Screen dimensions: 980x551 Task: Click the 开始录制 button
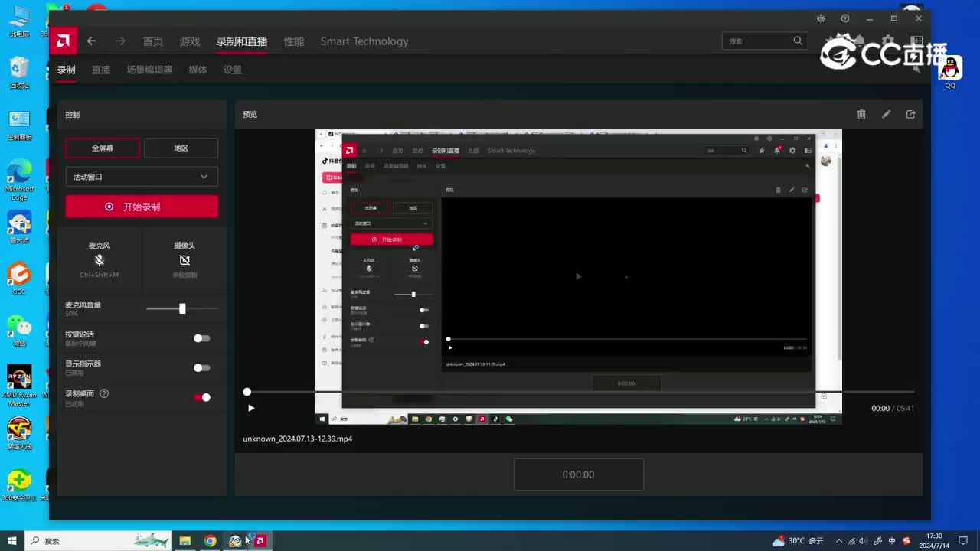pos(142,207)
